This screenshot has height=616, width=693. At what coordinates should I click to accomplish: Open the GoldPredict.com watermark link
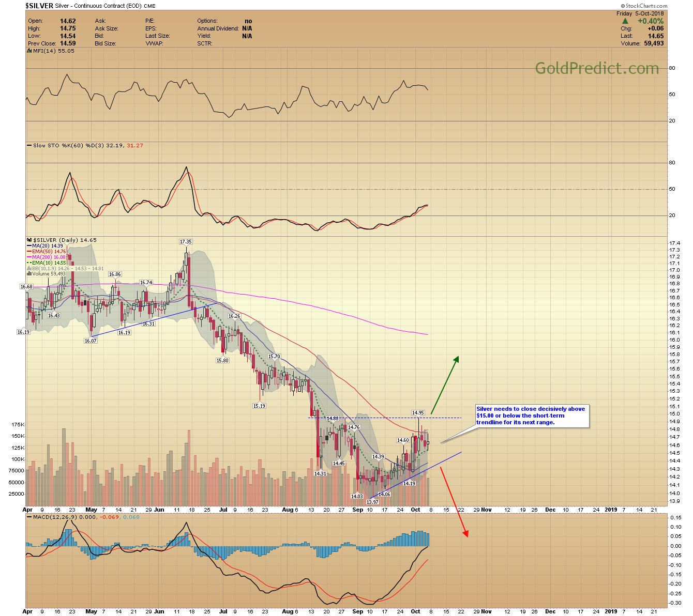point(597,68)
